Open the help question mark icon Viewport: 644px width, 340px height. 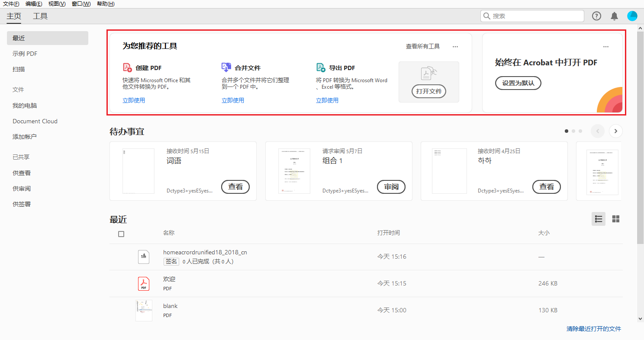(x=596, y=16)
